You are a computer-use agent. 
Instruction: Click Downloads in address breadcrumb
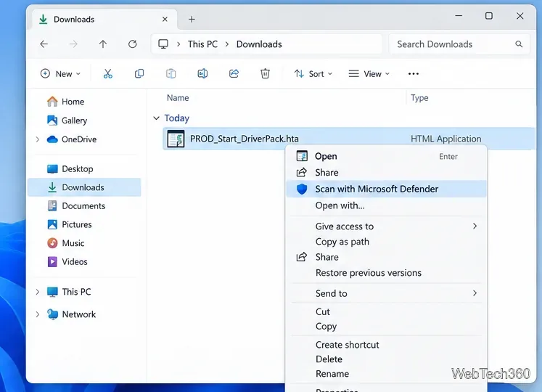click(259, 44)
